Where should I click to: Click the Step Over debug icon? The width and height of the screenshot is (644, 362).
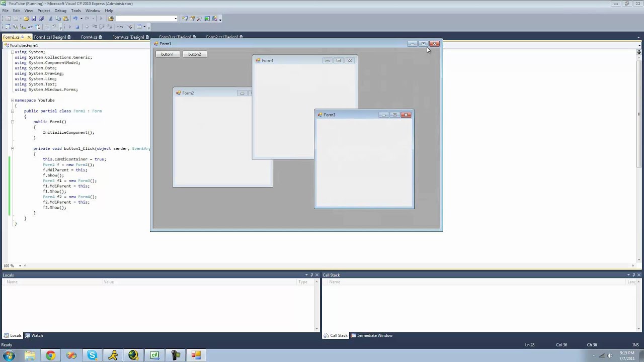click(101, 27)
